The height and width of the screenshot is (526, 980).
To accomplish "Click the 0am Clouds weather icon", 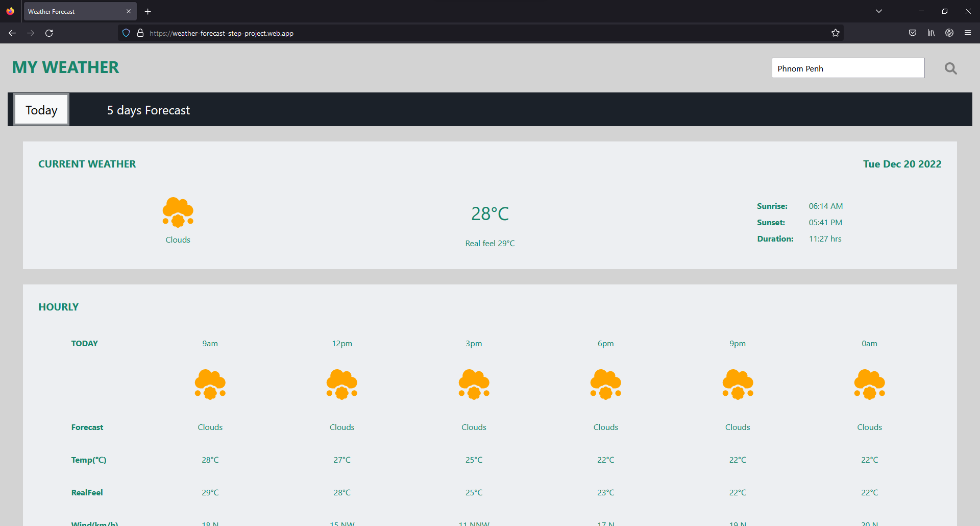I will click(x=869, y=384).
